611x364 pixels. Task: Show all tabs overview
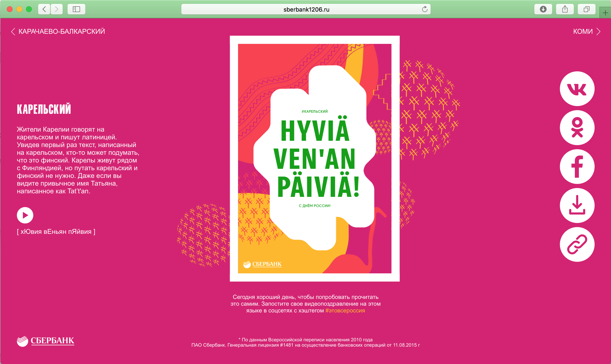(x=586, y=9)
